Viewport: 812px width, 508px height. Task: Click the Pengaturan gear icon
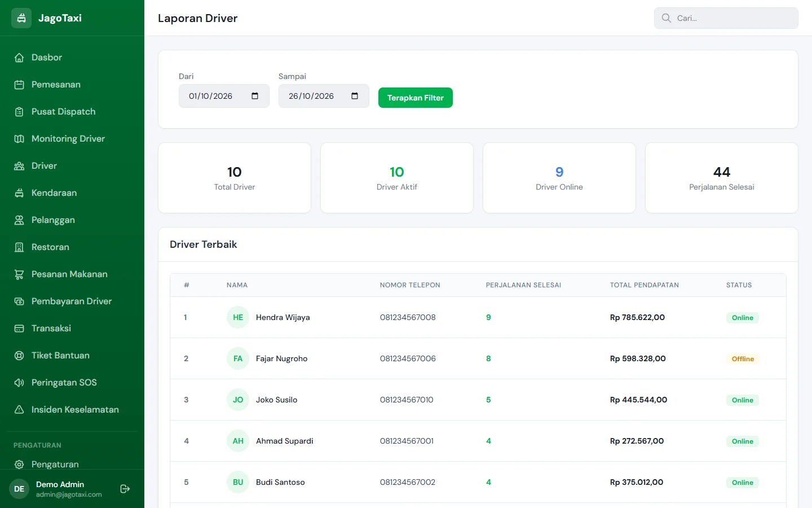point(19,465)
